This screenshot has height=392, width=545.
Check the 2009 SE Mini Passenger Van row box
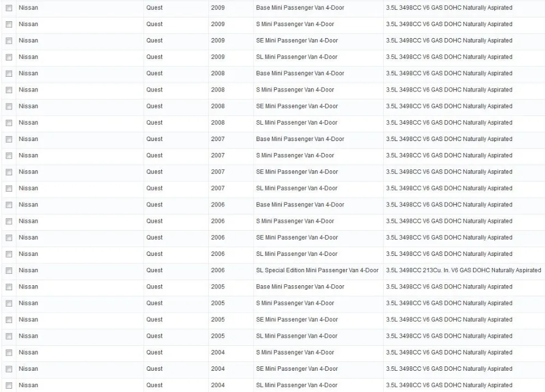coord(9,41)
